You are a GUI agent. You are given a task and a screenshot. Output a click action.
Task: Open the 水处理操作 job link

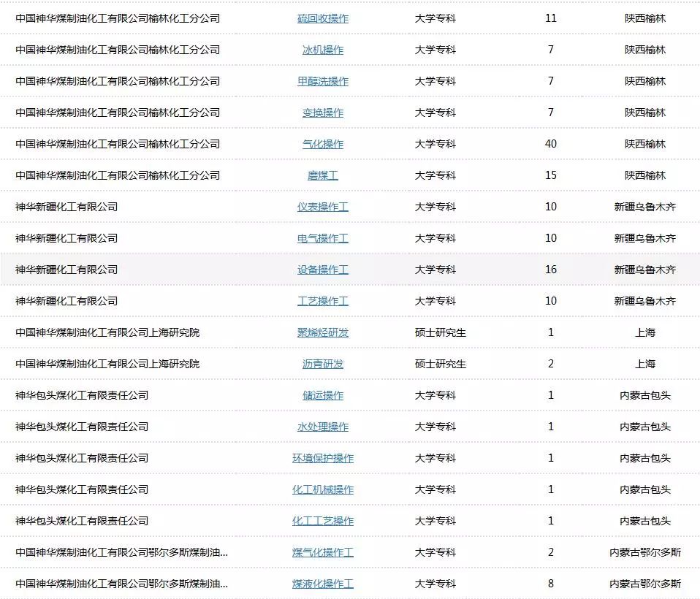(323, 427)
